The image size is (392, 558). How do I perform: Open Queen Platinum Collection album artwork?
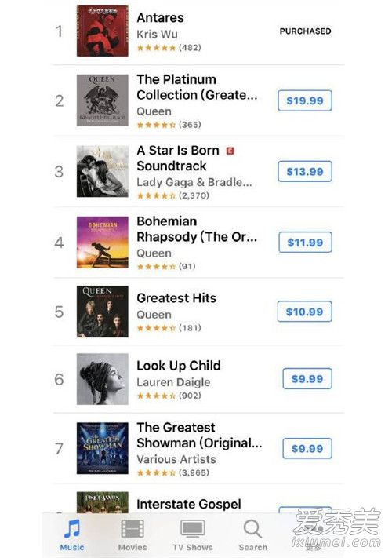point(103,100)
